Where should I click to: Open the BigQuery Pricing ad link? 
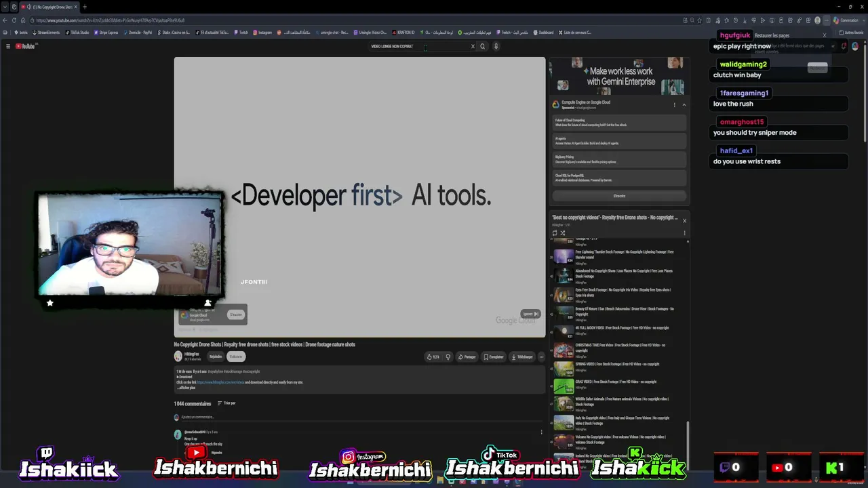tap(619, 160)
